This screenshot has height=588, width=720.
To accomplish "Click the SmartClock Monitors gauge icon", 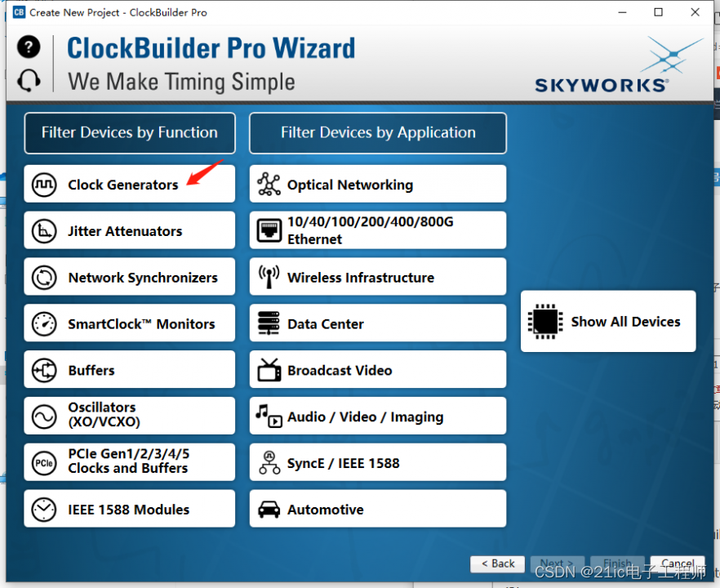I will click(44, 324).
